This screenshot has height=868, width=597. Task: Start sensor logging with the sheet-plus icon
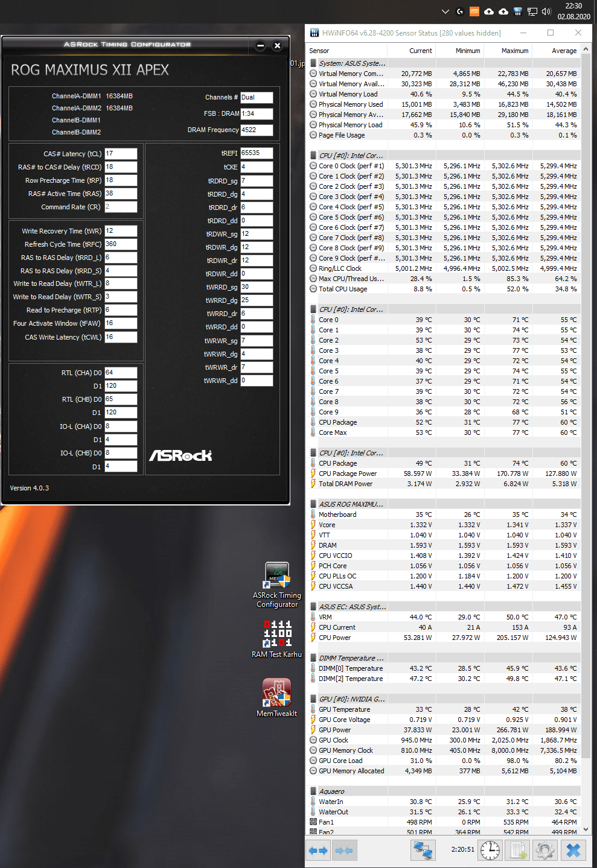(x=518, y=851)
